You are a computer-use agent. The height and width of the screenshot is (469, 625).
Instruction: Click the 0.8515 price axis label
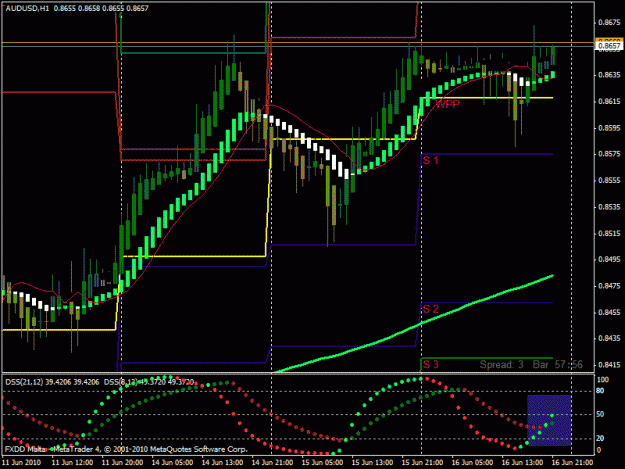point(609,233)
